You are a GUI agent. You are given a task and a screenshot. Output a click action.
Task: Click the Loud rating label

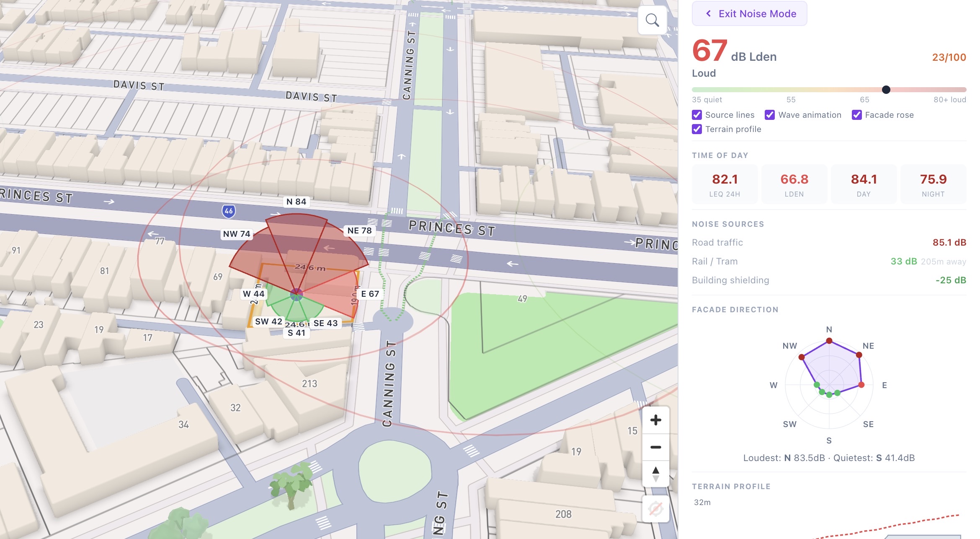704,73
